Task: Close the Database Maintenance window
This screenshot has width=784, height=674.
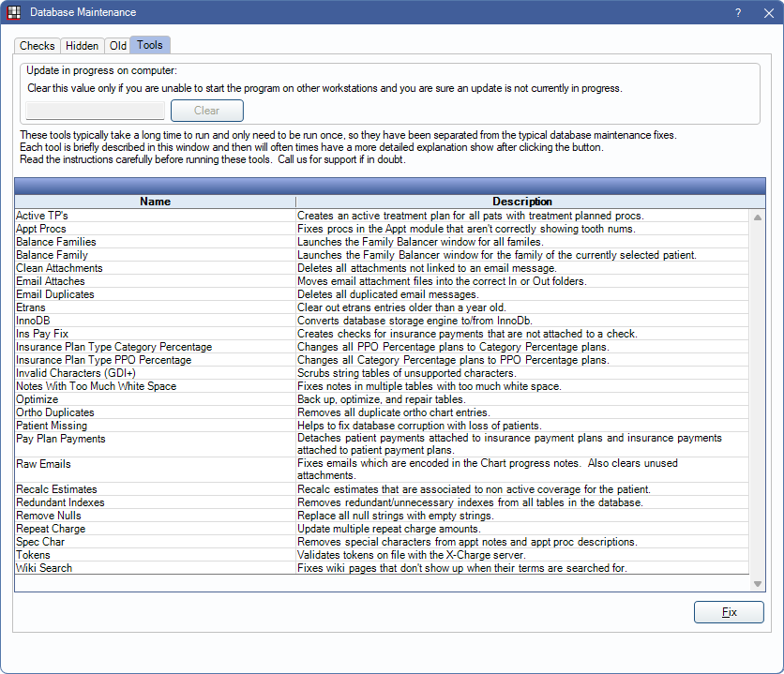Action: [765, 12]
